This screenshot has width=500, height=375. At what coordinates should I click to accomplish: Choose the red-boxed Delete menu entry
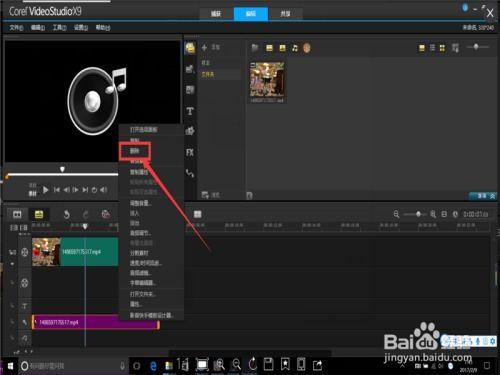tap(135, 151)
